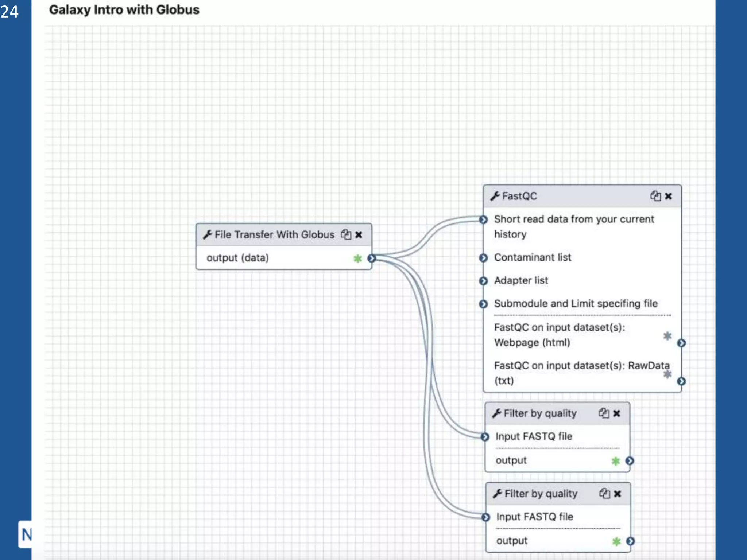Image resolution: width=747 pixels, height=560 pixels.
Task: Toggle lower Filter by quality output asterisk
Action: pos(616,541)
